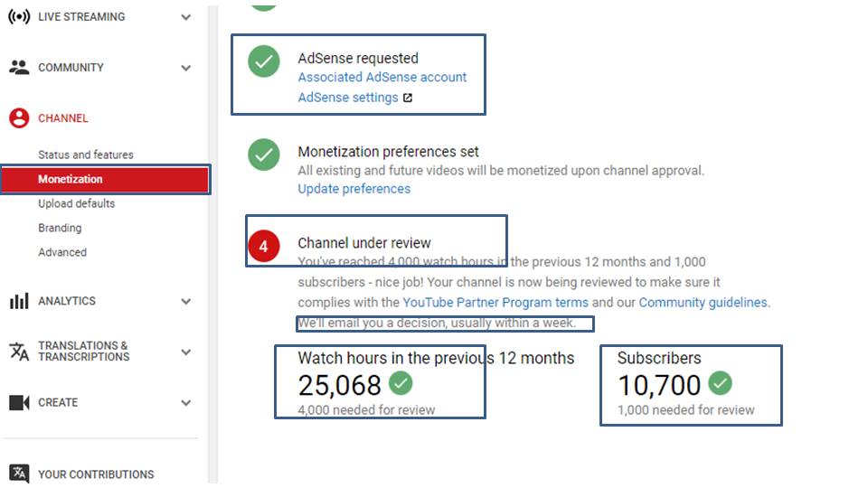Click 'We'll email you a decision' text

coord(437,323)
